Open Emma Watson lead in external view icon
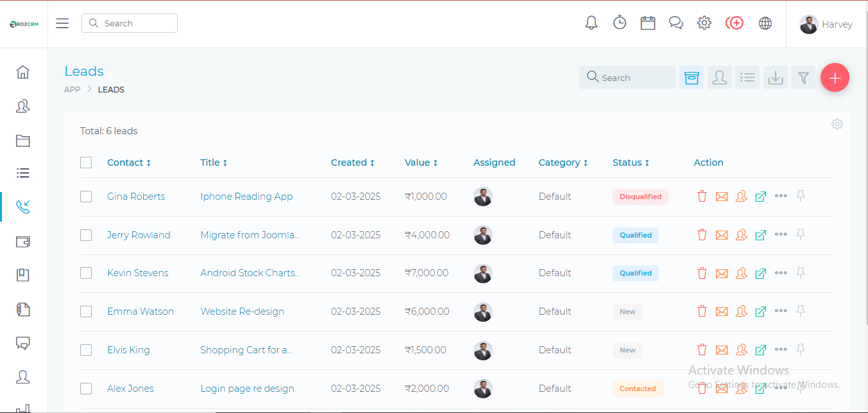Viewport: 868px width, 413px height. (760, 312)
